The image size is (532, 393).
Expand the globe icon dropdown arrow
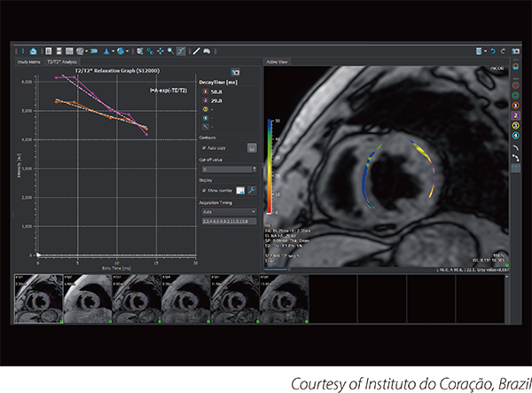point(128,51)
